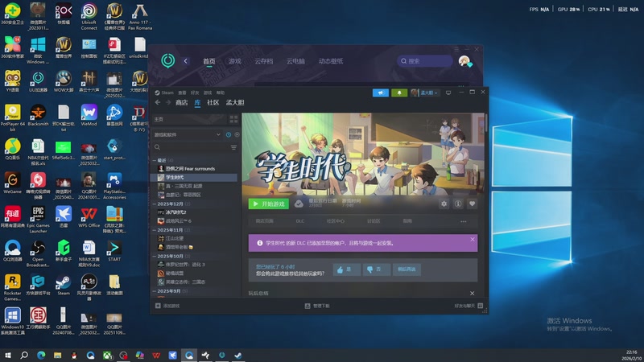Click the cloud sync status icon
The width and height of the screenshot is (644, 362).
(299, 204)
